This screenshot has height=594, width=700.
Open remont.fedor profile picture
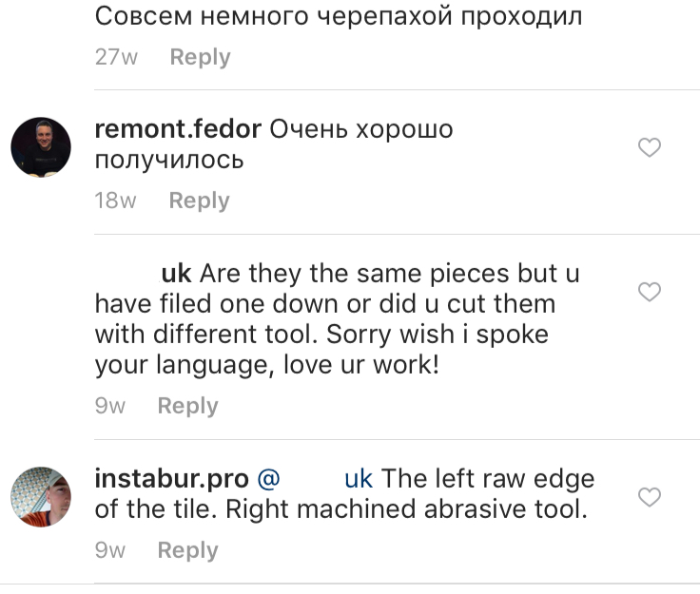coord(41,147)
